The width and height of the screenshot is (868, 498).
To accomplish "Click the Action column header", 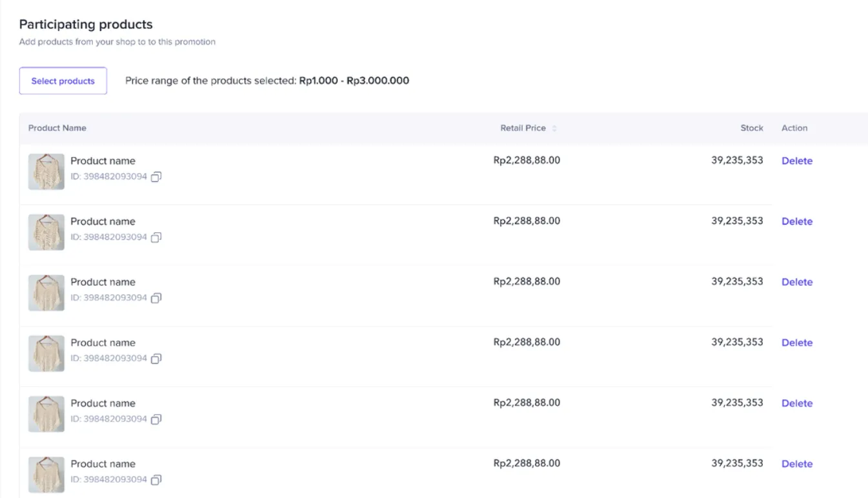I will point(794,128).
